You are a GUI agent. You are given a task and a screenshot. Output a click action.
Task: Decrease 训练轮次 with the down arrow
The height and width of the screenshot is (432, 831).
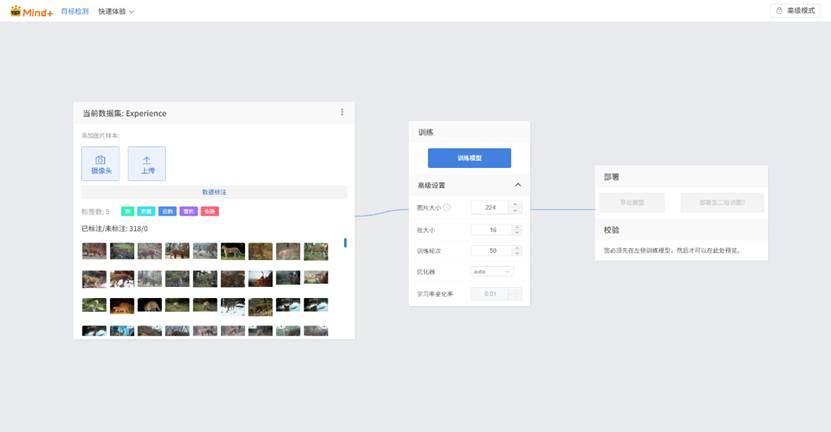(x=515, y=254)
